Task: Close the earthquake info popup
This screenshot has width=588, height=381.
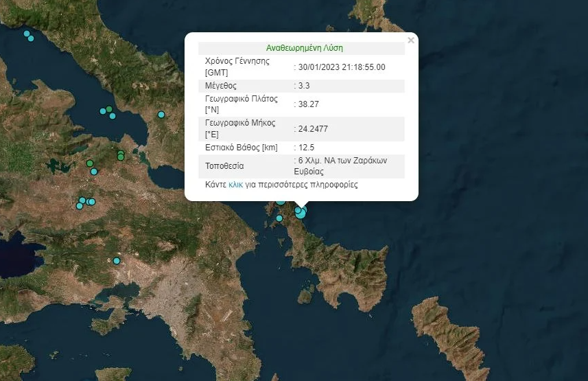Action: (x=411, y=41)
